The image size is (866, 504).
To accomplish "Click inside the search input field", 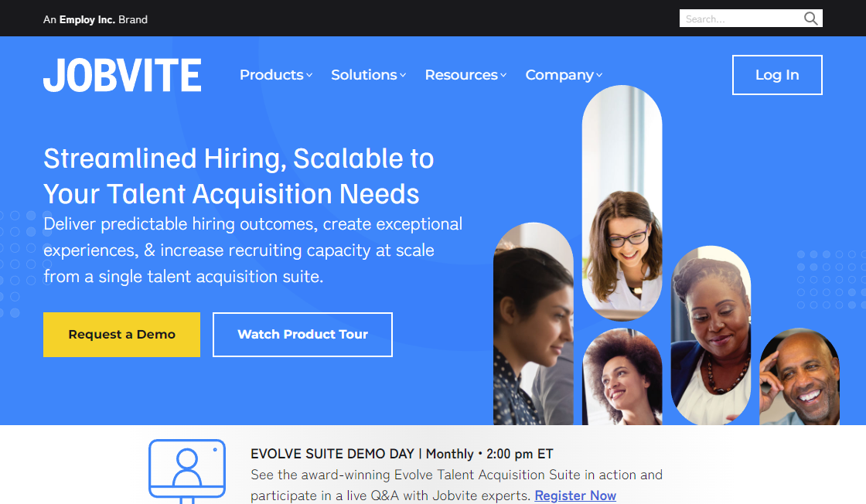I will pyautogui.click(x=735, y=18).
